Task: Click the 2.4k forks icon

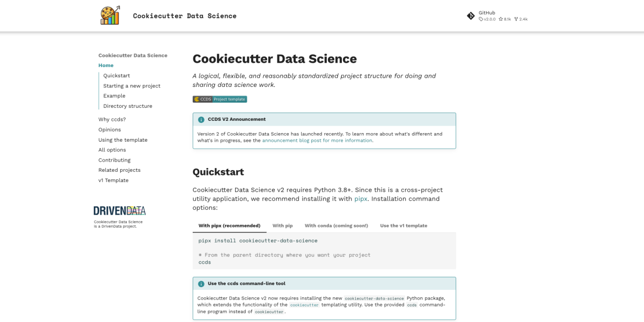Action: click(517, 18)
